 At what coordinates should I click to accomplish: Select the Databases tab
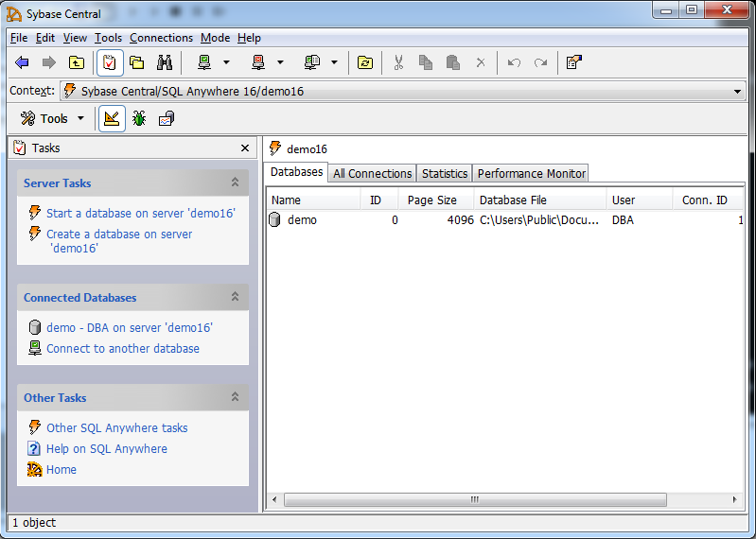pos(296,172)
